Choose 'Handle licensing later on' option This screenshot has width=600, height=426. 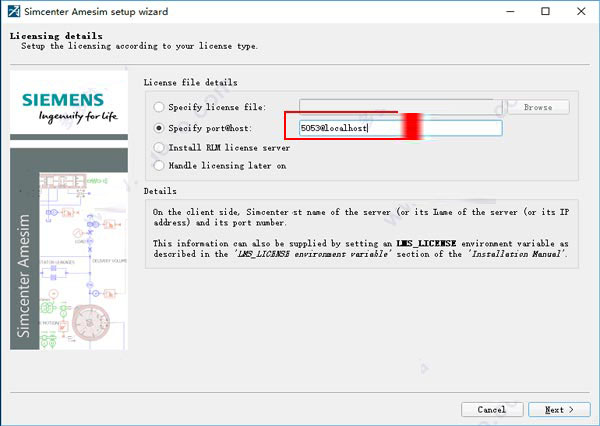[x=159, y=165]
